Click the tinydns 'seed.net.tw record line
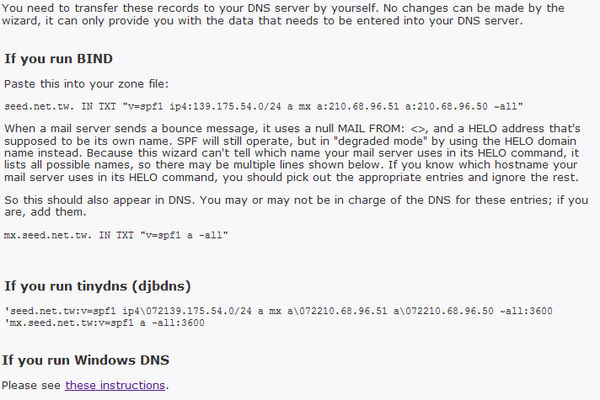 point(278,310)
